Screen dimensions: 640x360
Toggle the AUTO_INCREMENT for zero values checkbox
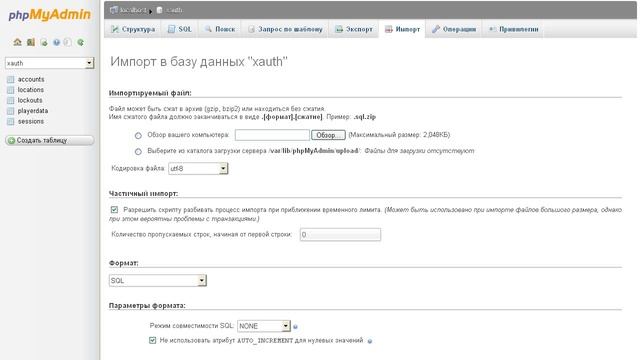(x=153, y=340)
